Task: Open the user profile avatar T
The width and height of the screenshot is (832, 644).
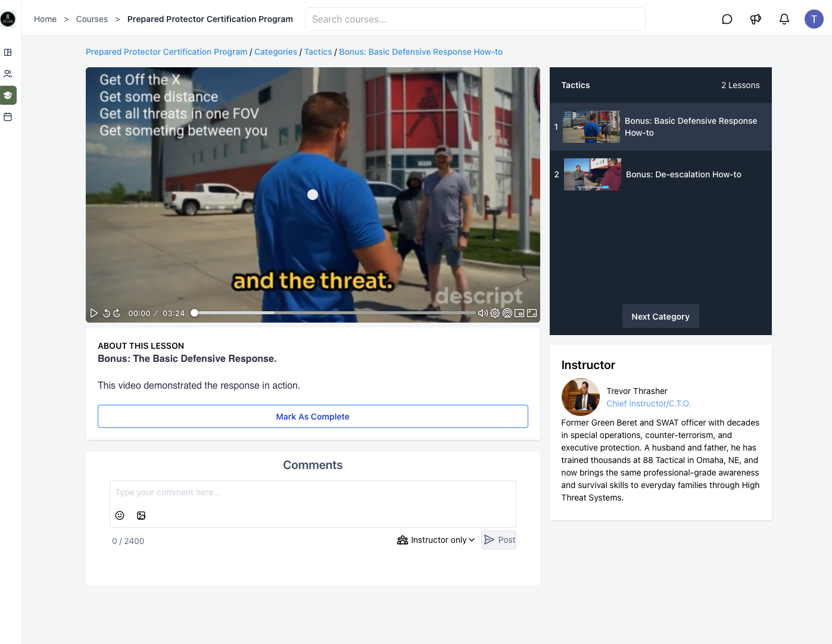Action: pyautogui.click(x=814, y=19)
